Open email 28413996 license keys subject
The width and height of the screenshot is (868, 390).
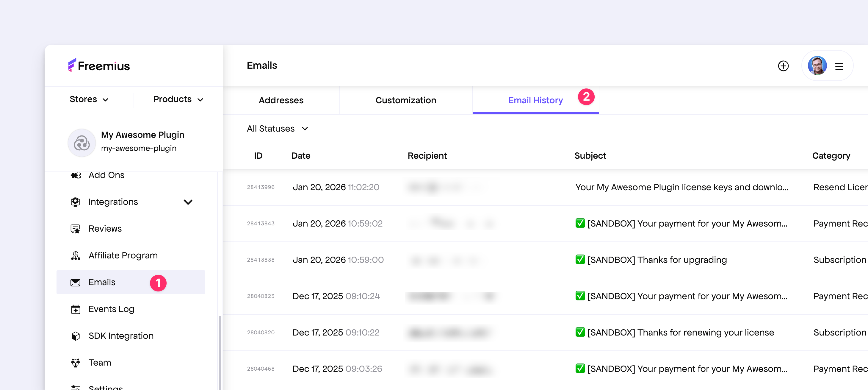(681, 187)
